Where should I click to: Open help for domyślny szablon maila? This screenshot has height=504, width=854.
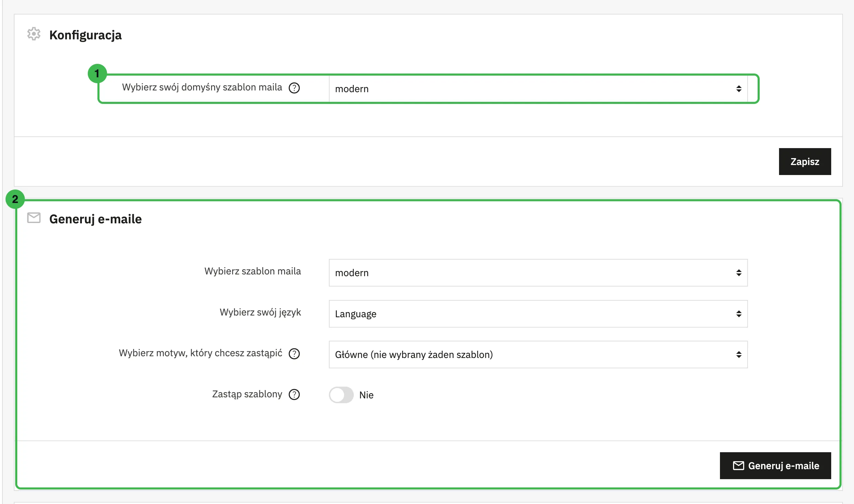pyautogui.click(x=294, y=88)
